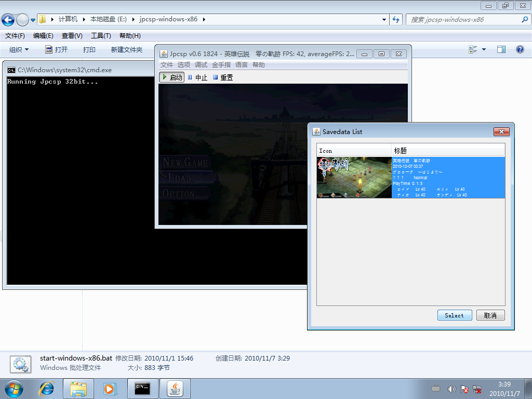Click the start-windows-x86.bat file icon
The width and height of the screenshot is (532, 399).
pos(21,364)
